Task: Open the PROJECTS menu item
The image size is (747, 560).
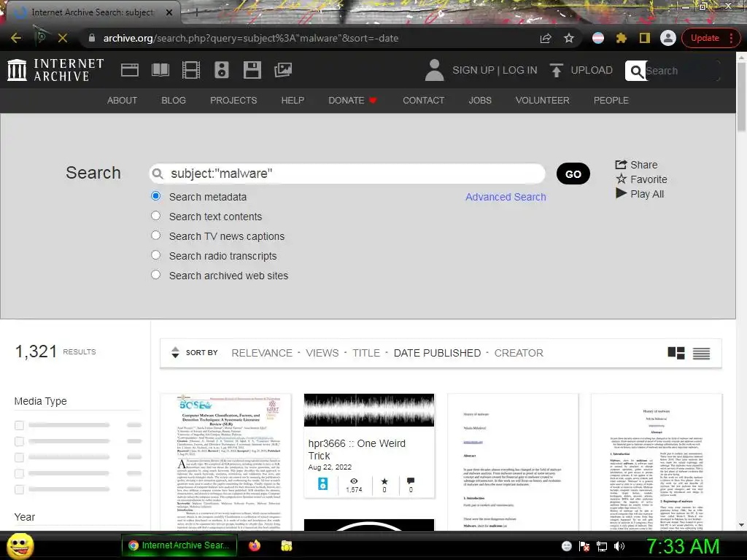Action: click(233, 101)
